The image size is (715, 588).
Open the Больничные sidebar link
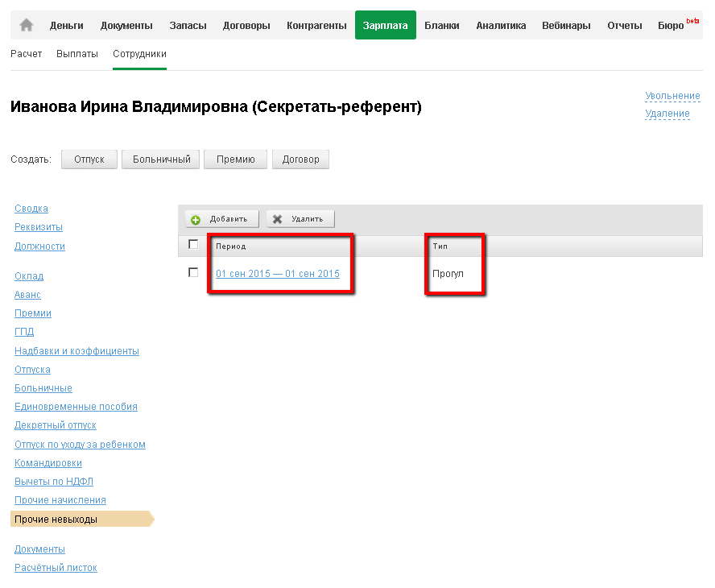[x=43, y=388]
